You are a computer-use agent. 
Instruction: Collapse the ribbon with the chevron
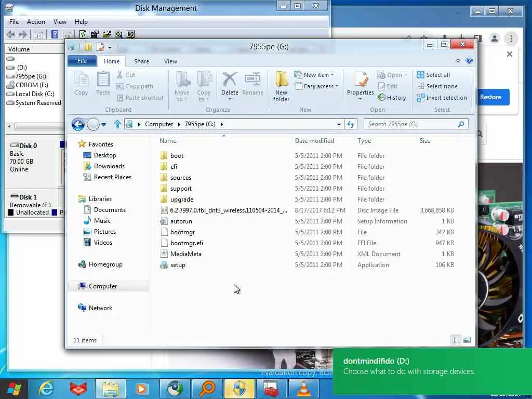click(x=458, y=61)
